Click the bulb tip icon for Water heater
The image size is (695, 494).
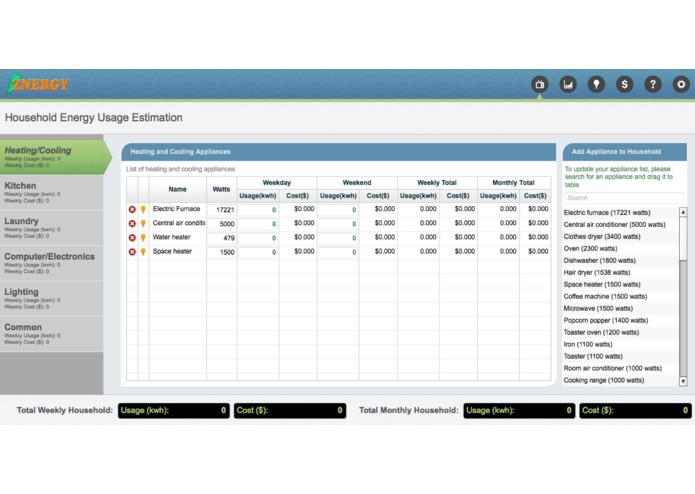click(x=143, y=238)
